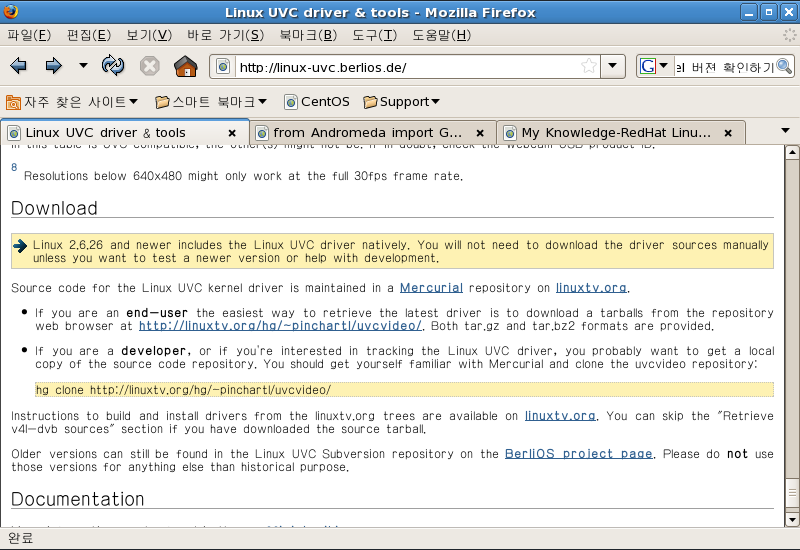This screenshot has height=550, width=800.
Task: Open the 도구(T) menu
Action: 374,35
